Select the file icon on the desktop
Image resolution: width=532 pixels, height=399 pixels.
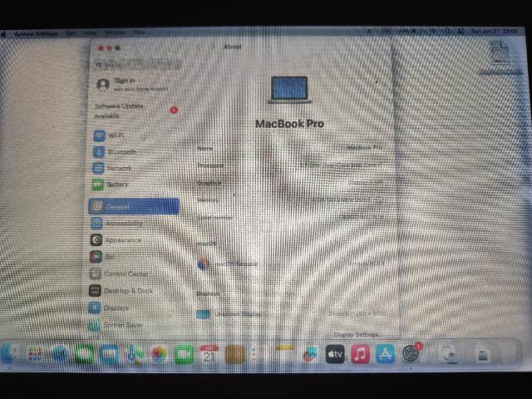pyautogui.click(x=500, y=54)
